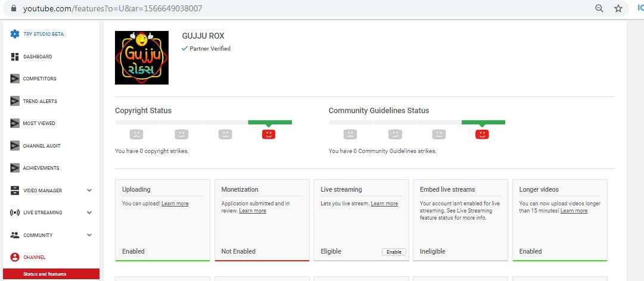
Task: Click the Community Guidelines Status heading
Action: click(379, 111)
